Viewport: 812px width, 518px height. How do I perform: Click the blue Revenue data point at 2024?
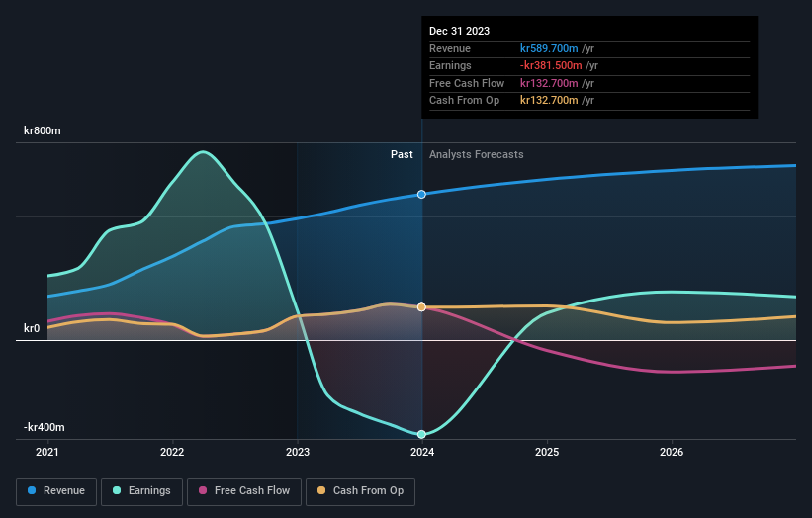point(421,194)
